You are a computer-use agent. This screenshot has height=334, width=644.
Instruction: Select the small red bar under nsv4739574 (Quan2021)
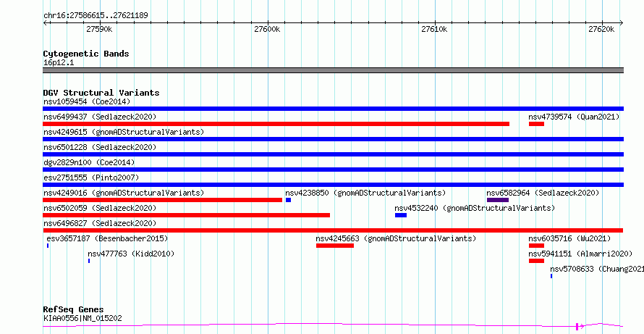coord(536,124)
